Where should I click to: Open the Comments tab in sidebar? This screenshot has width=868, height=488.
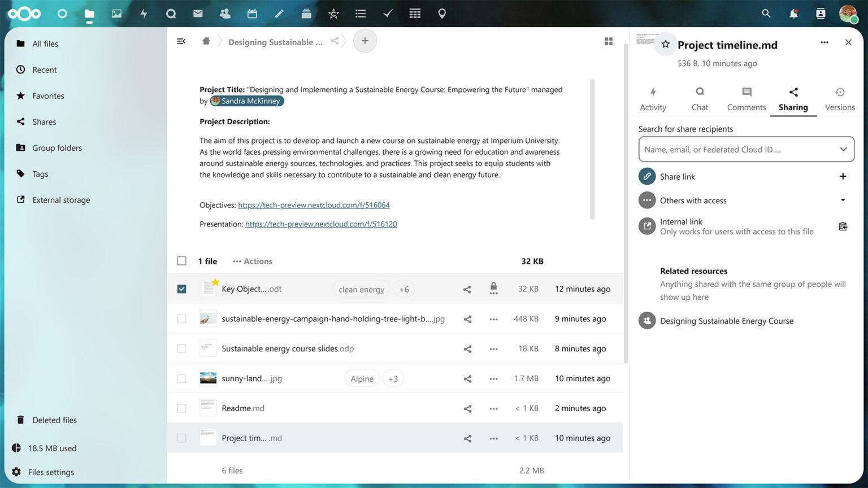coord(746,99)
